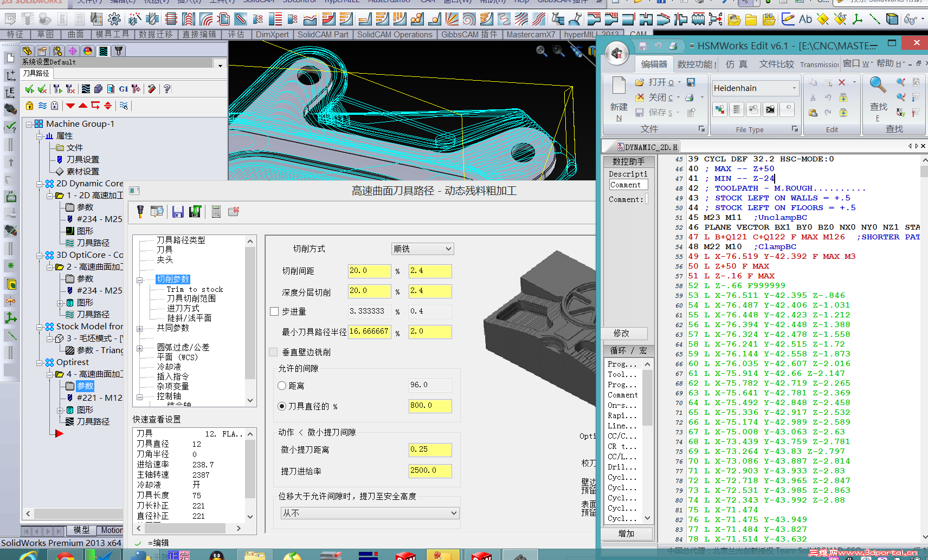Switch to the 仿真 ribbon tab

tap(737, 64)
